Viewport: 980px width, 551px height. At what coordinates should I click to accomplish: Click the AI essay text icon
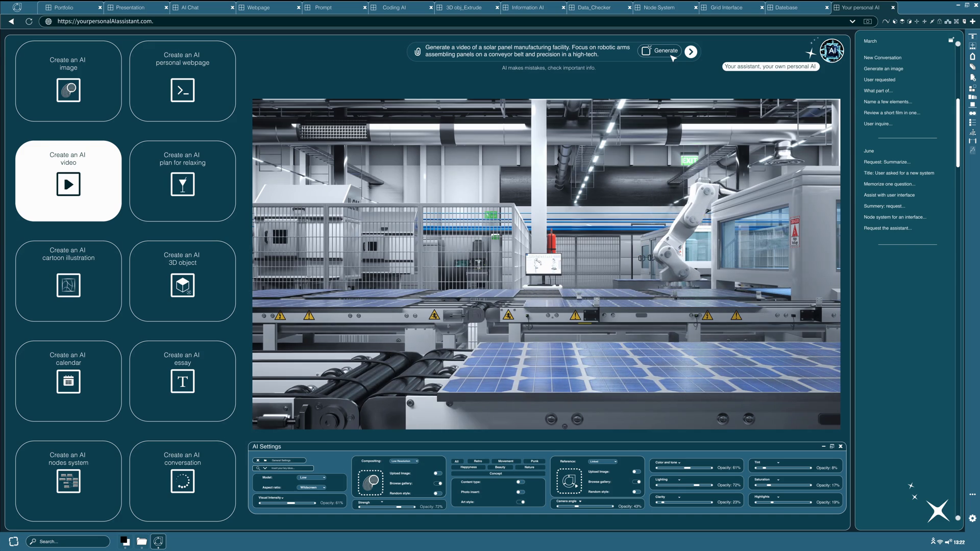pos(182,381)
